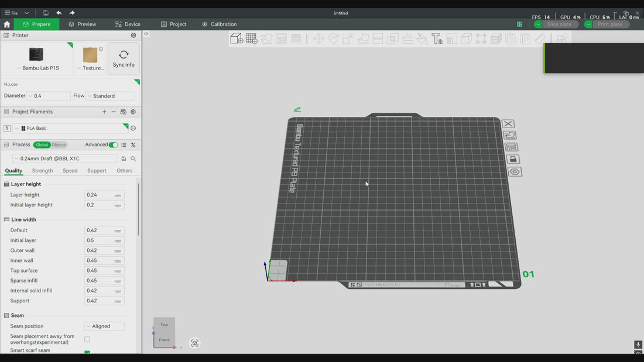
Task: Switch to the Preview tab
Action: point(82,24)
